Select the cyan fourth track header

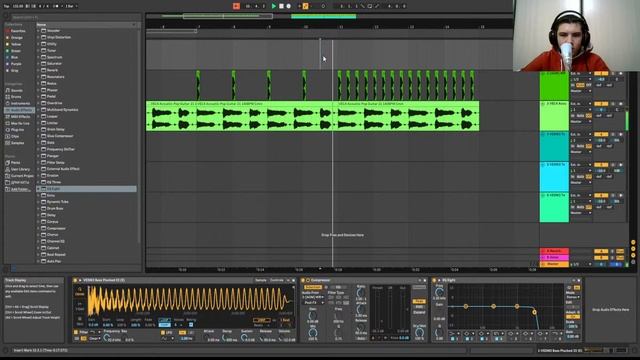pos(554,178)
